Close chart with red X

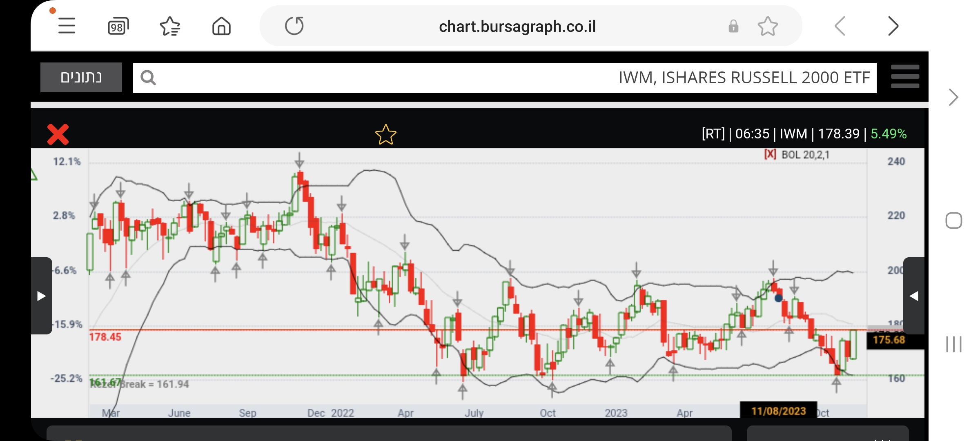click(x=58, y=134)
